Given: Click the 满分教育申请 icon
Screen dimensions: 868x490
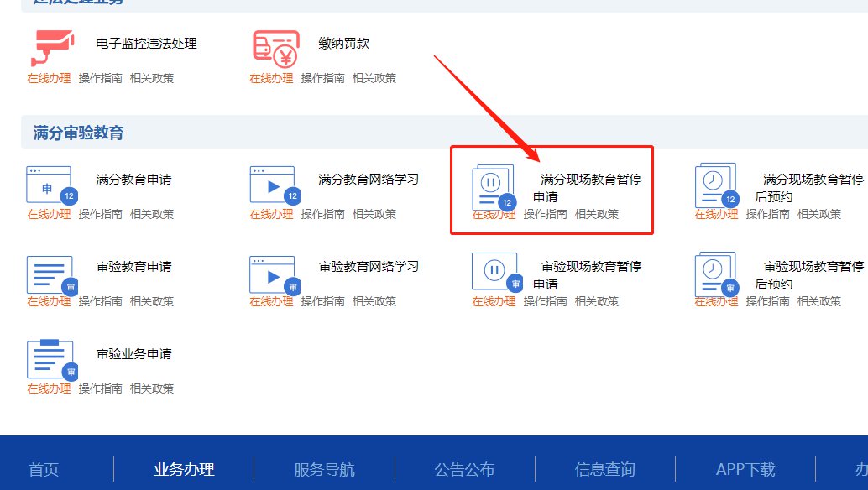Looking at the screenshot, I should (49, 185).
